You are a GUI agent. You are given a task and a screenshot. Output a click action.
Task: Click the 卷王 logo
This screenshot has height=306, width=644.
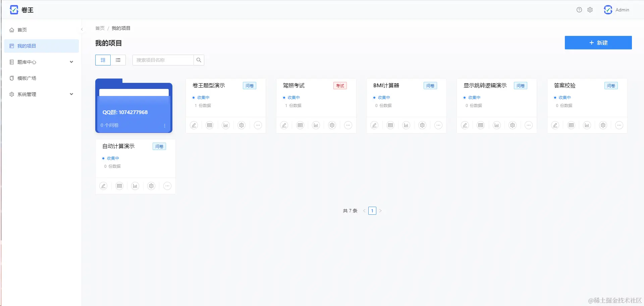(22, 10)
